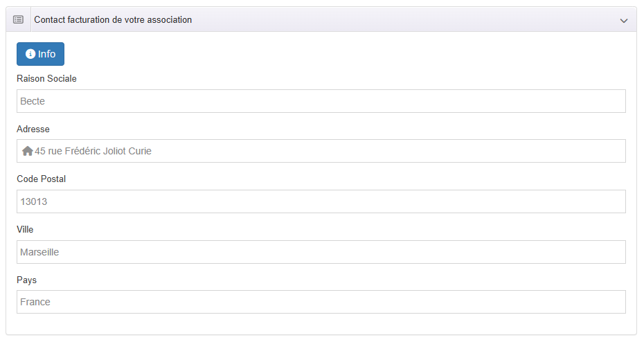Click the house icon in Adresse field
Viewport: 644px width, 342px height.
point(28,151)
